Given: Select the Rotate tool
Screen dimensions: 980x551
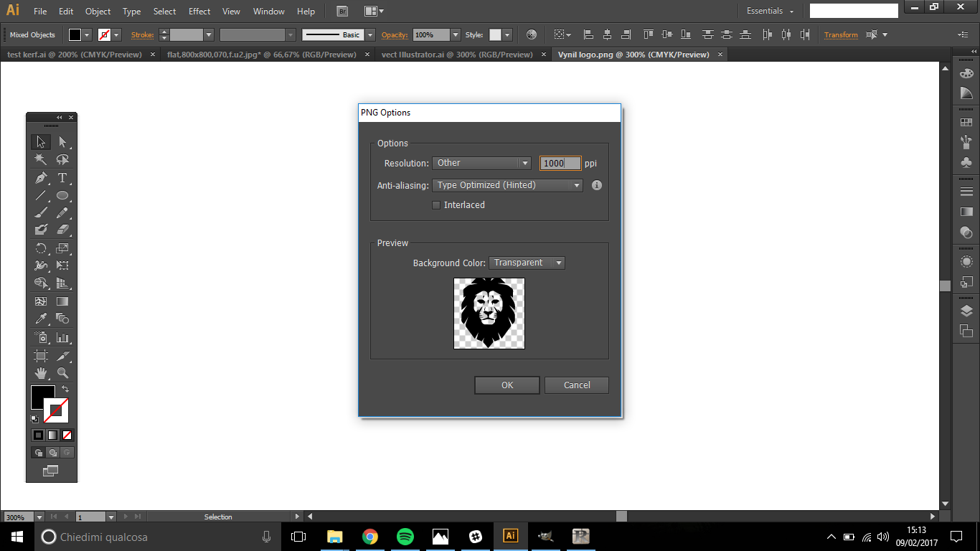Looking at the screenshot, I should tap(41, 248).
